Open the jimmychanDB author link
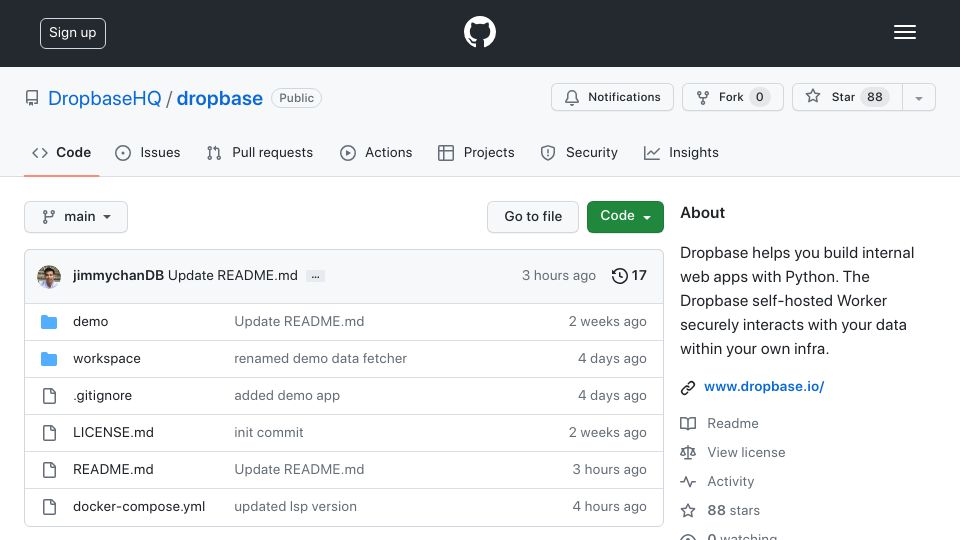 (118, 276)
